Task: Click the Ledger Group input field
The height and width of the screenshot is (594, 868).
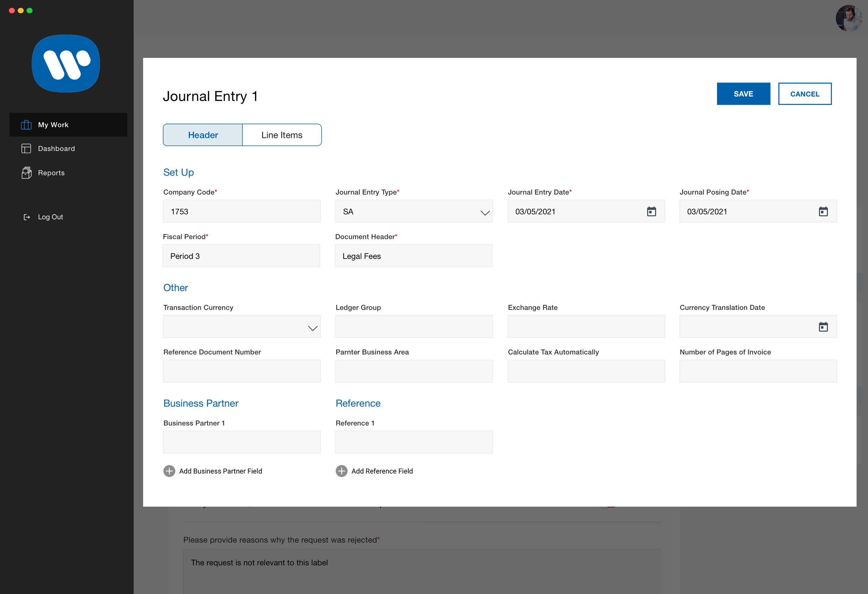Action: click(x=414, y=327)
